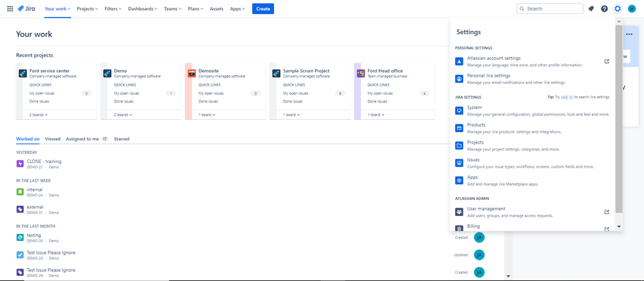Click the Personal Jira settings icon

pos(459,79)
